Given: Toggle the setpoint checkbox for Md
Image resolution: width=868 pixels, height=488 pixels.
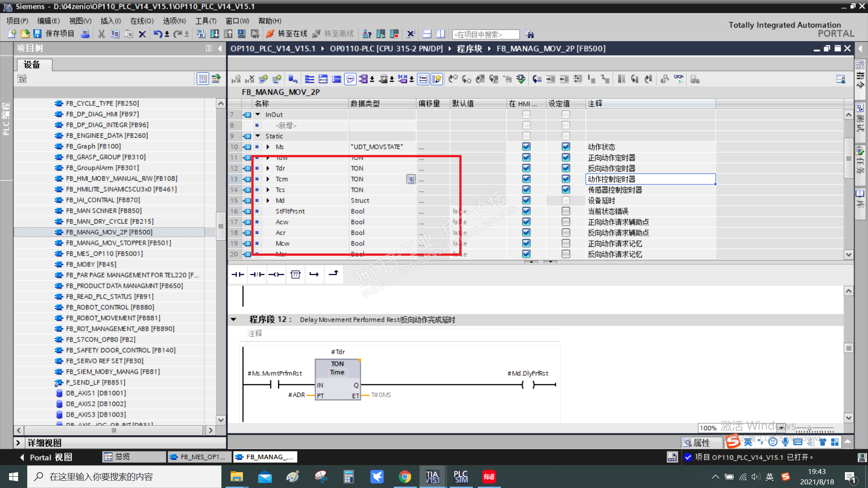Looking at the screenshot, I should click(x=566, y=200).
